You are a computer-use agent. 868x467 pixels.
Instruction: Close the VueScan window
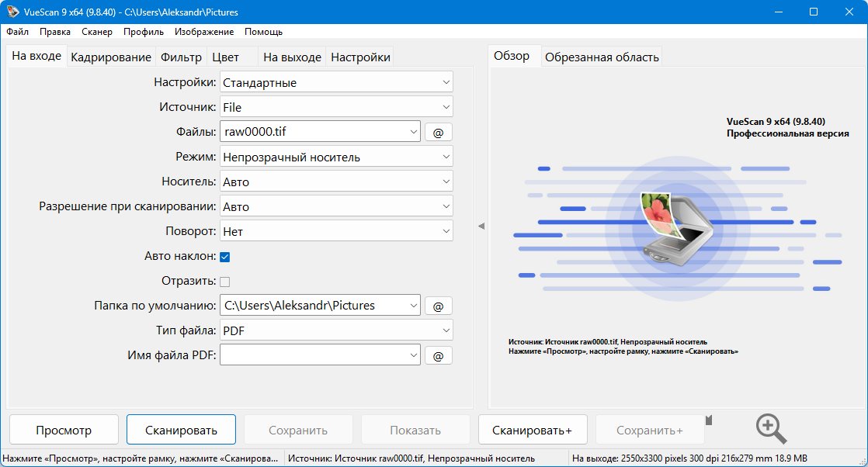(x=849, y=12)
